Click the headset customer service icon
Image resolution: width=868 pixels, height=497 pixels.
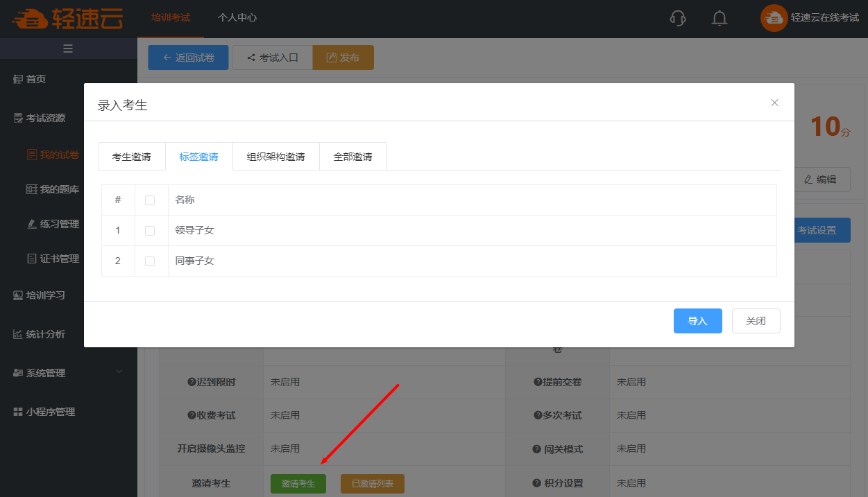tap(678, 18)
